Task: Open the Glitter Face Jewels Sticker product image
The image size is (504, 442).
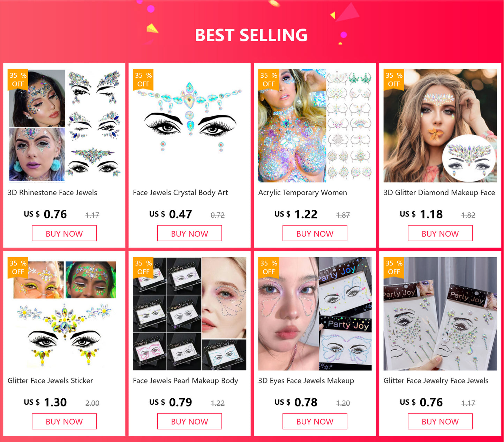Action: click(x=64, y=314)
